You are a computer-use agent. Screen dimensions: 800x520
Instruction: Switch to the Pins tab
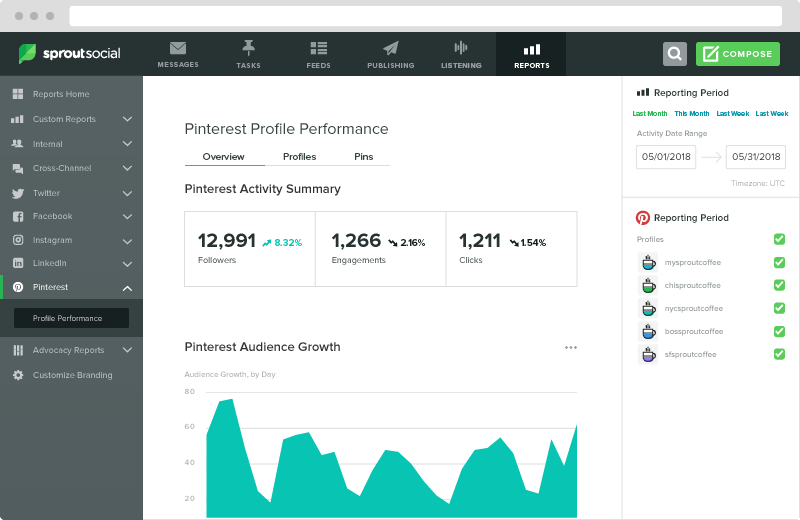363,157
